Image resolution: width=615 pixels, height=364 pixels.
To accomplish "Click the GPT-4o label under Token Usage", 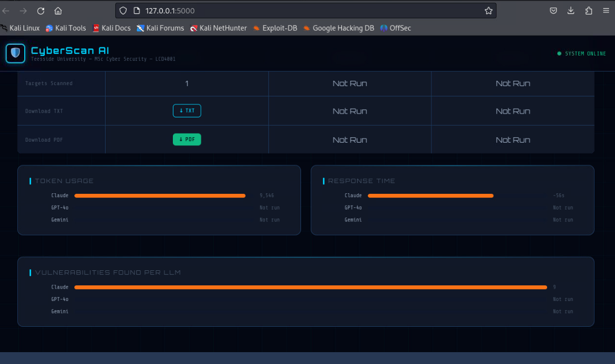I will coord(60,208).
